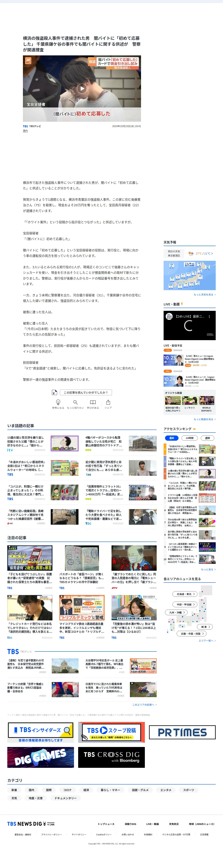The image size is (223, 868).
Task: Click the TBS NEWS DIG channel logo in live player
Action: [170, 316]
